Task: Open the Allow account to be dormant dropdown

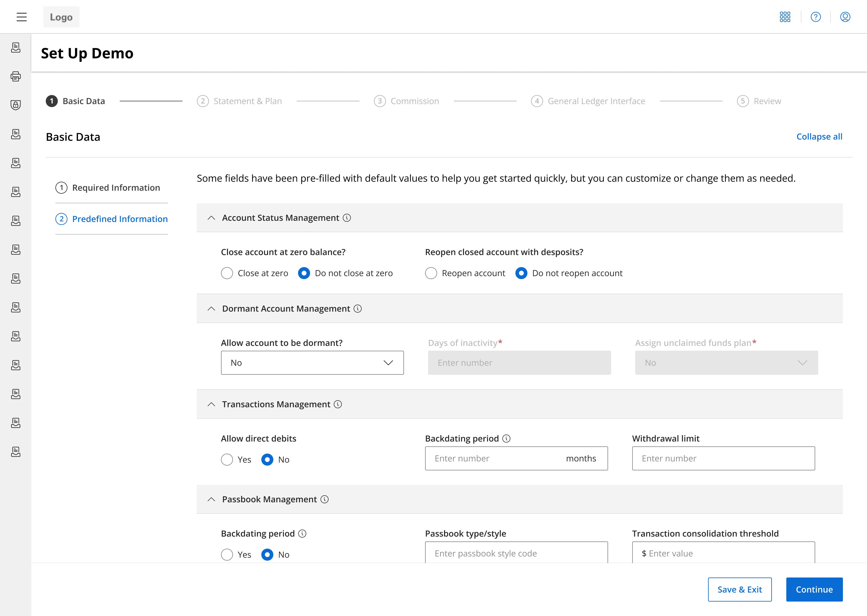Action: [312, 363]
